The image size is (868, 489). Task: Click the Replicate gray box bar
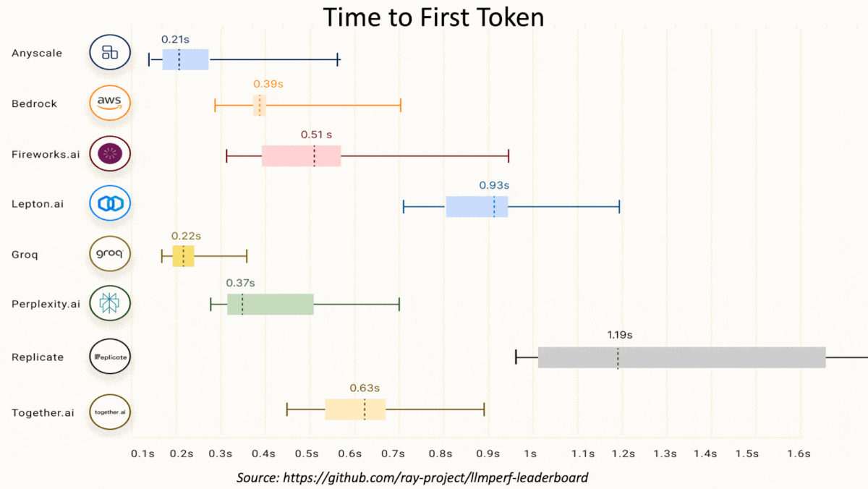pyautogui.click(x=681, y=357)
